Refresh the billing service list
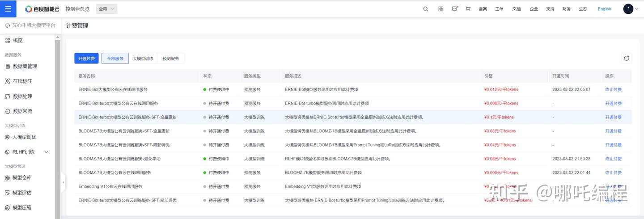 [x=627, y=58]
